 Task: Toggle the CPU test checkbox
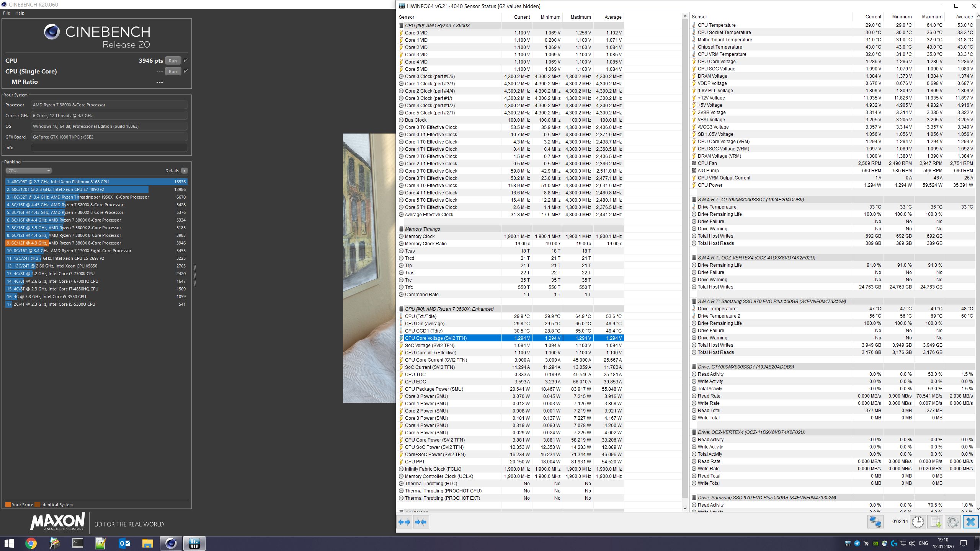[x=186, y=60]
